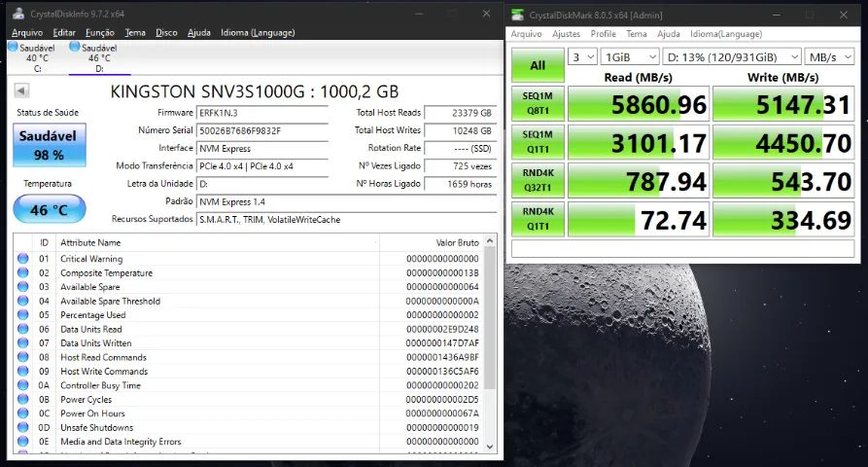This screenshot has height=467, width=868.
Task: Open Arquivo menu in CrystalDiskMark
Action: pos(527,34)
